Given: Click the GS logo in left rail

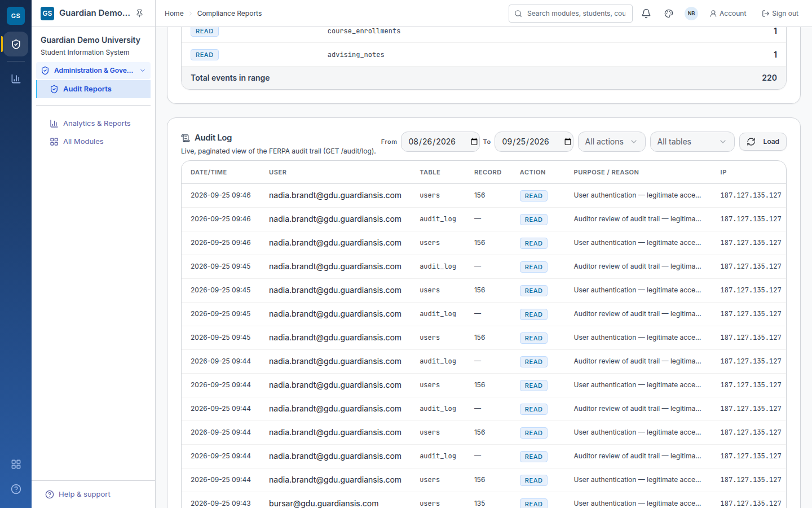Looking at the screenshot, I should click(x=16, y=16).
